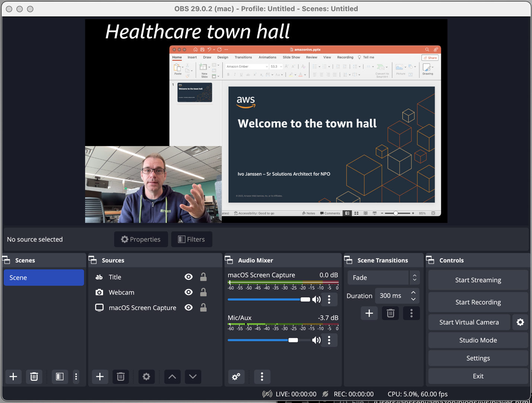
Task: Move the selected source down with the chevron
Action: [x=192, y=377]
